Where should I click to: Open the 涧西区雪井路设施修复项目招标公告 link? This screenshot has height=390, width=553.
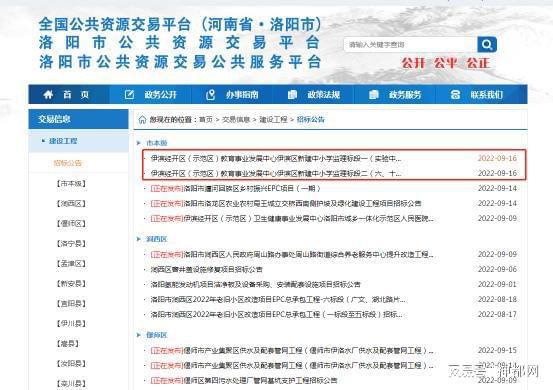206,270
